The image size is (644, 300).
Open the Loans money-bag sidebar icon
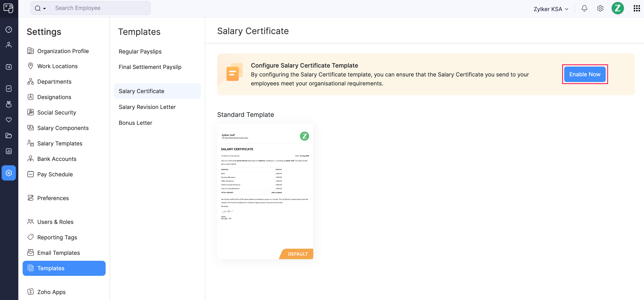(x=9, y=104)
